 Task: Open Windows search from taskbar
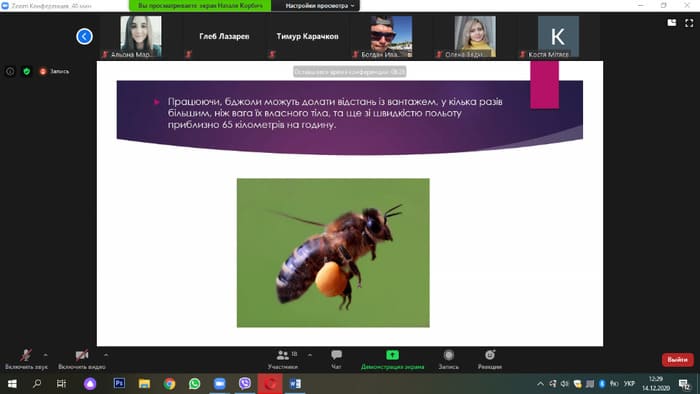pos(37,384)
